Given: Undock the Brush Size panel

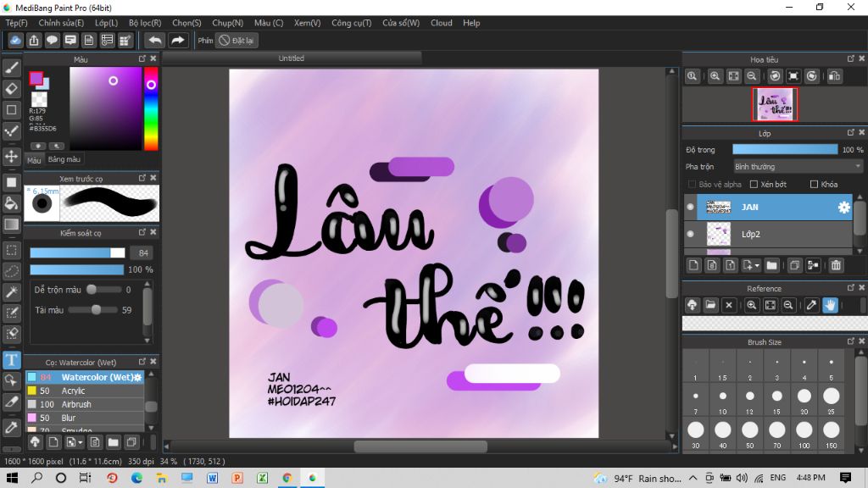Looking at the screenshot, I should (x=851, y=341).
